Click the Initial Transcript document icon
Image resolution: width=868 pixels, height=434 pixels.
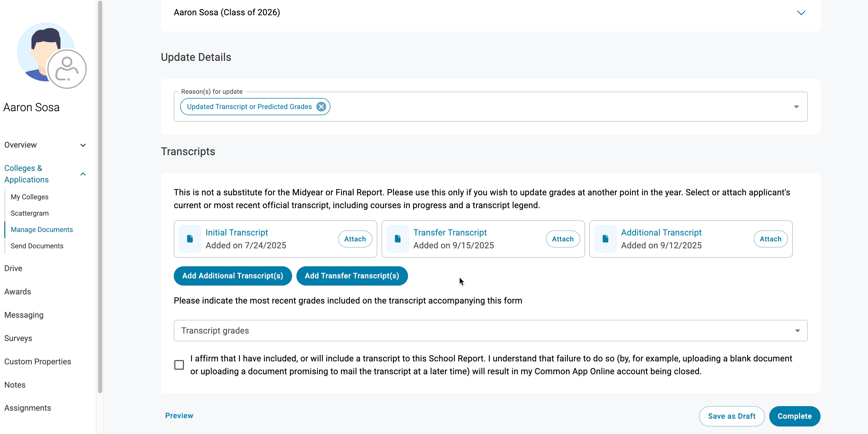click(190, 239)
